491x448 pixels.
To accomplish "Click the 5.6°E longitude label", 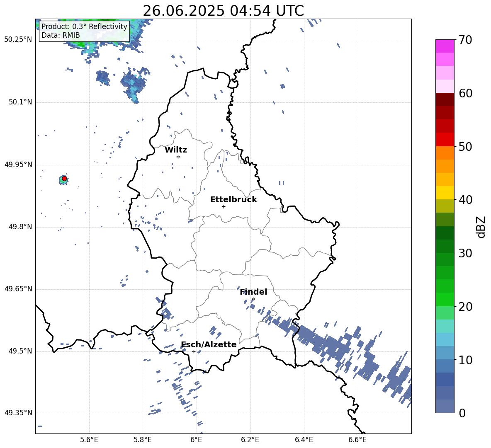I will (x=89, y=440).
